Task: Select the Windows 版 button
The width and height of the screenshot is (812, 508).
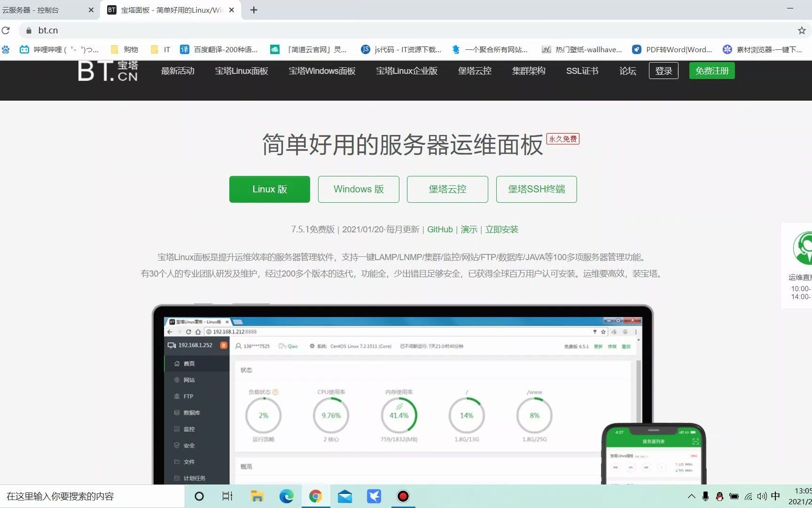Action: (359, 189)
